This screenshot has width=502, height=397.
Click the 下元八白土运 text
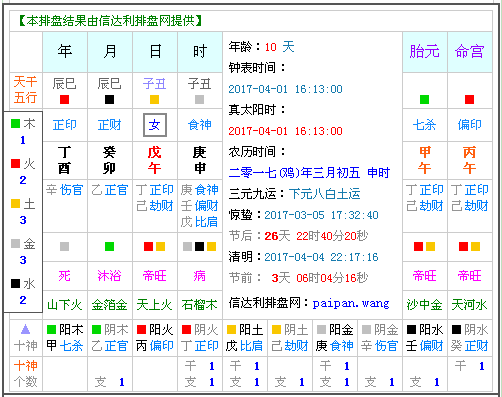pos(325,194)
